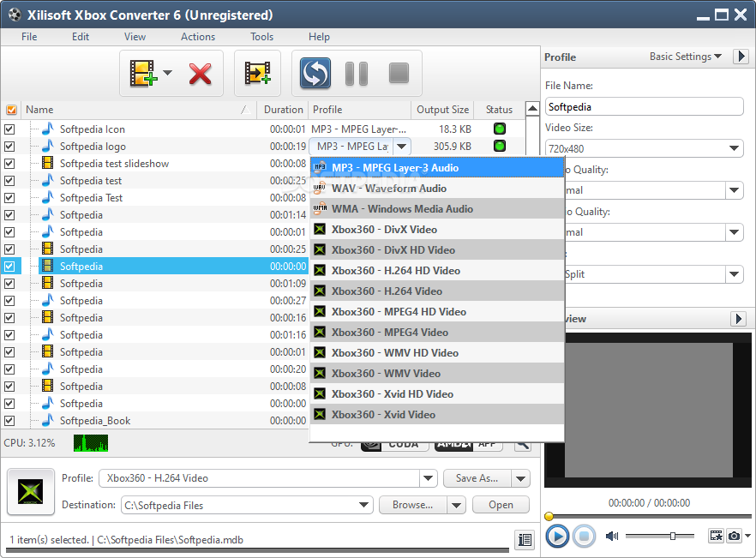Open the File menu
The width and height of the screenshot is (756, 558).
pos(29,37)
